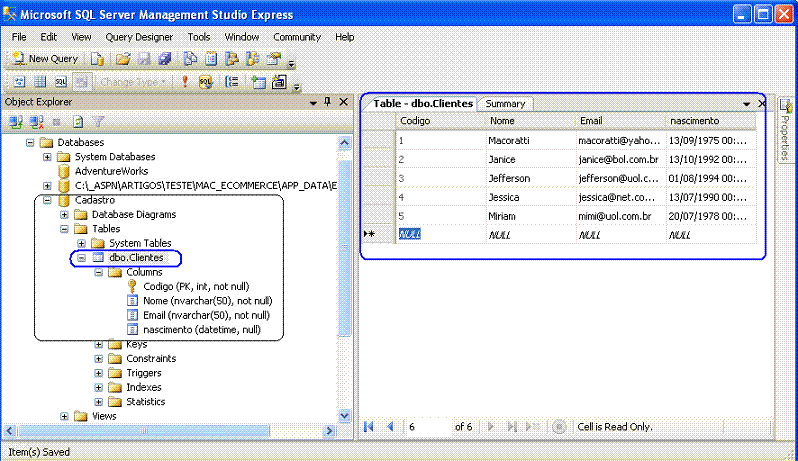Click the Save All icon

[165, 59]
